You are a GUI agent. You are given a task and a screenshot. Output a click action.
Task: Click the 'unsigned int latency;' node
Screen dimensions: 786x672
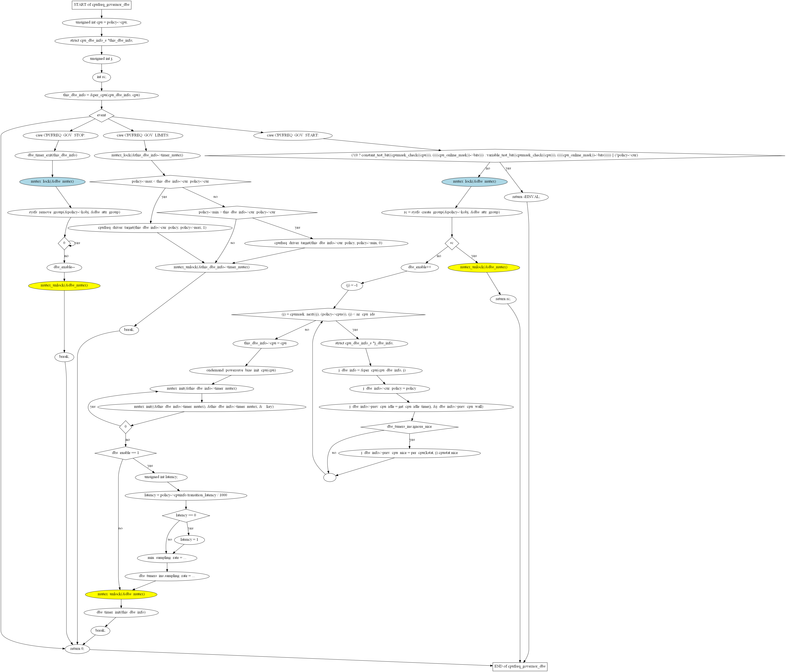[161, 477]
